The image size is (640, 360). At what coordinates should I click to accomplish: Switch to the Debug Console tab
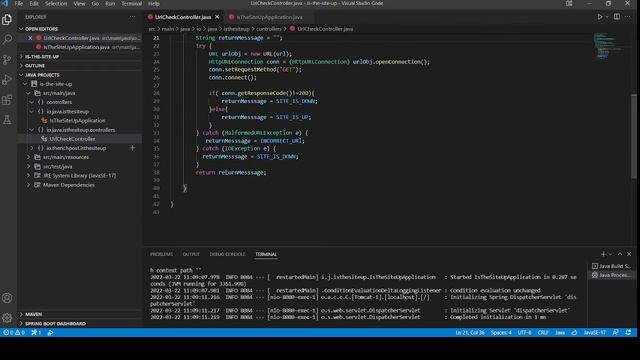coord(227,254)
